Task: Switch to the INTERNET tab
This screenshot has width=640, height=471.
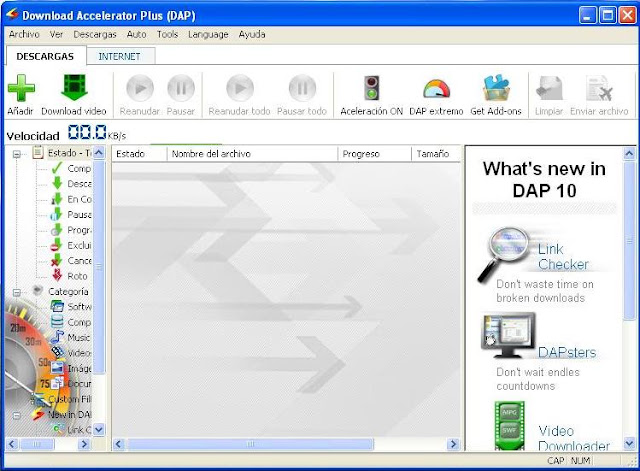Action: [x=120, y=56]
